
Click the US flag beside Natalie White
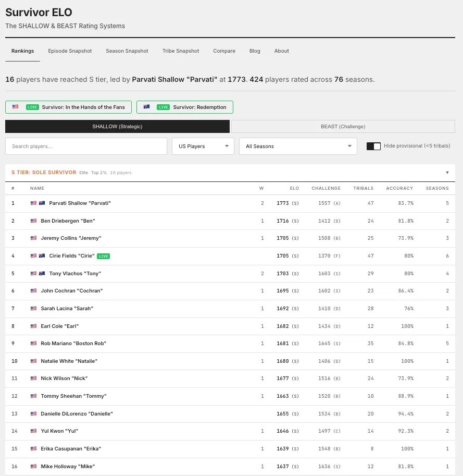(34, 361)
